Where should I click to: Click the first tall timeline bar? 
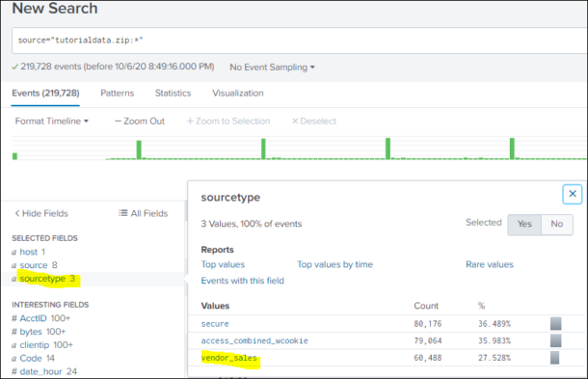tap(139, 149)
